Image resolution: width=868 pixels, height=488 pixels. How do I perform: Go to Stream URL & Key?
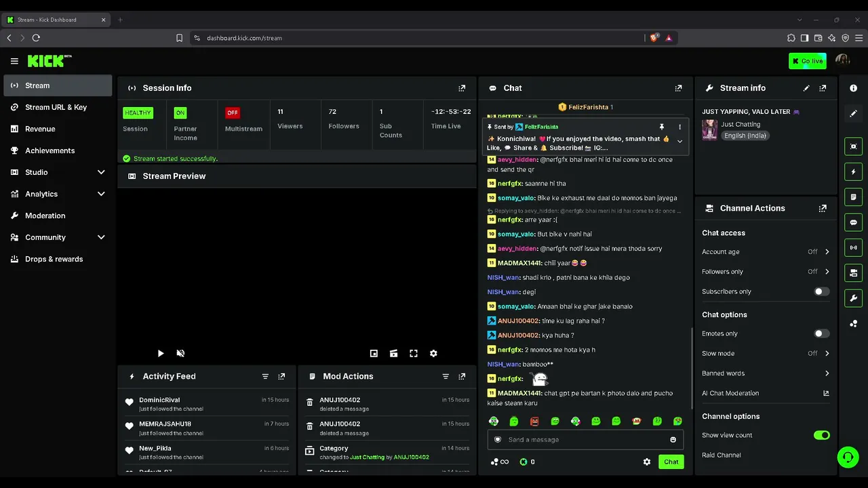[x=58, y=107]
